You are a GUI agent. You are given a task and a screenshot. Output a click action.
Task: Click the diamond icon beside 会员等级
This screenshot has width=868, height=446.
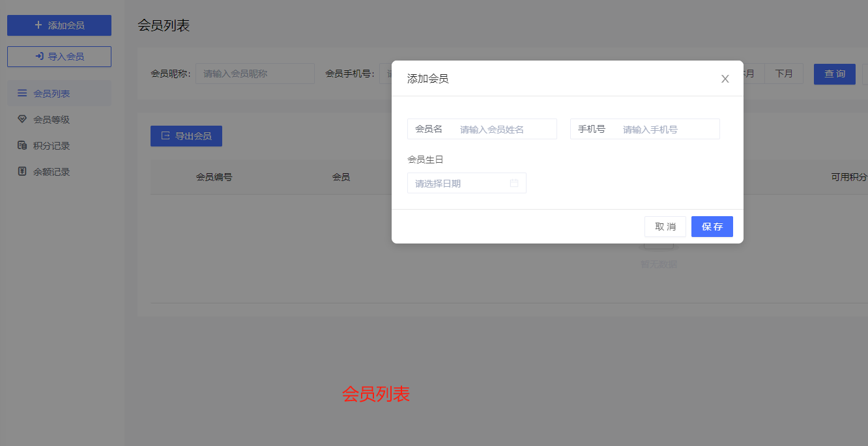pos(22,119)
